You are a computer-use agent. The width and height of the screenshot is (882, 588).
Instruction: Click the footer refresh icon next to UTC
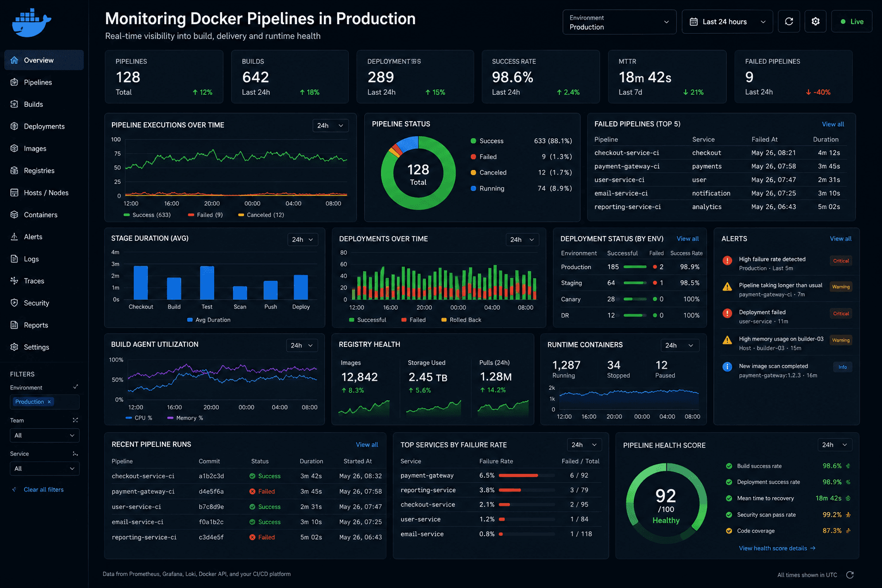coord(850,575)
